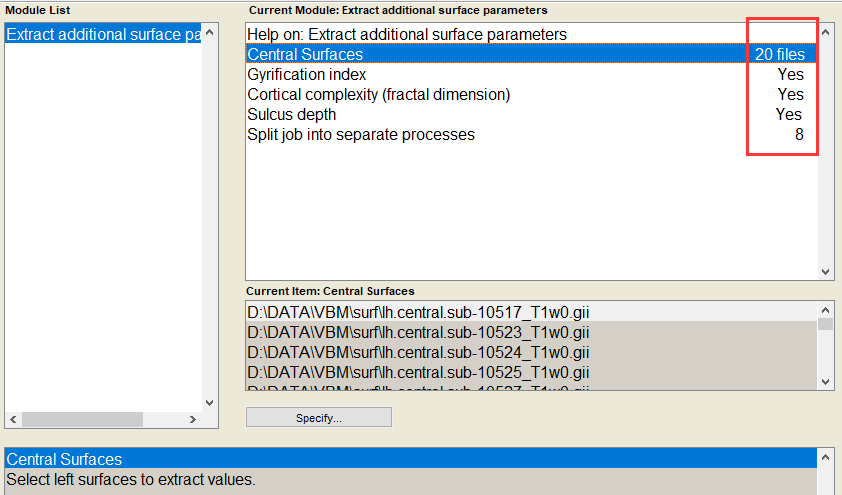842x495 pixels.
Task: Click the Current Item list scrollbar thumb
Action: 826,324
